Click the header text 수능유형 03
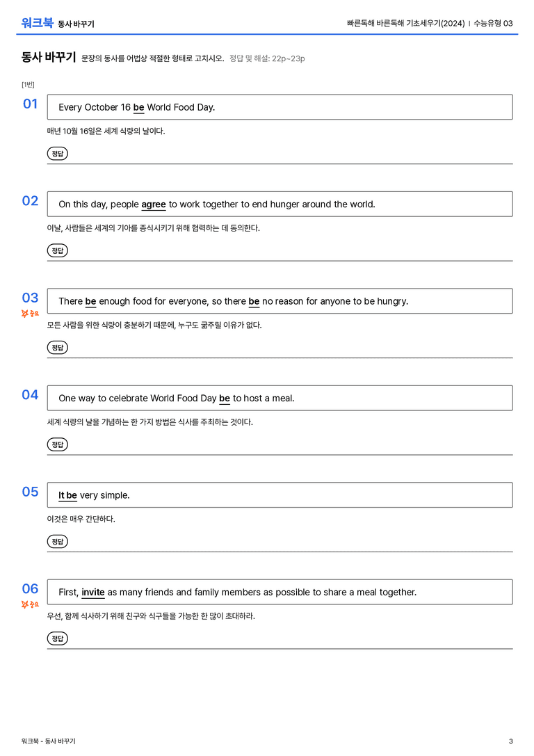 click(x=493, y=23)
